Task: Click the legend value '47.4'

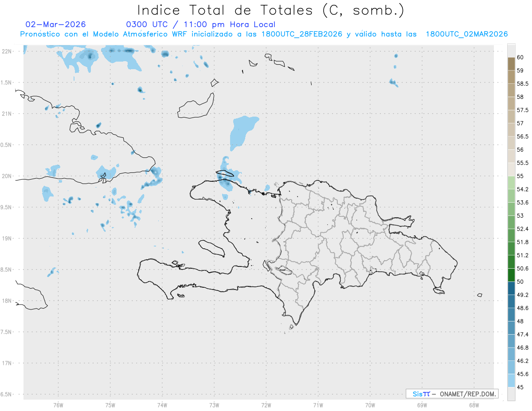Action: coord(522,334)
